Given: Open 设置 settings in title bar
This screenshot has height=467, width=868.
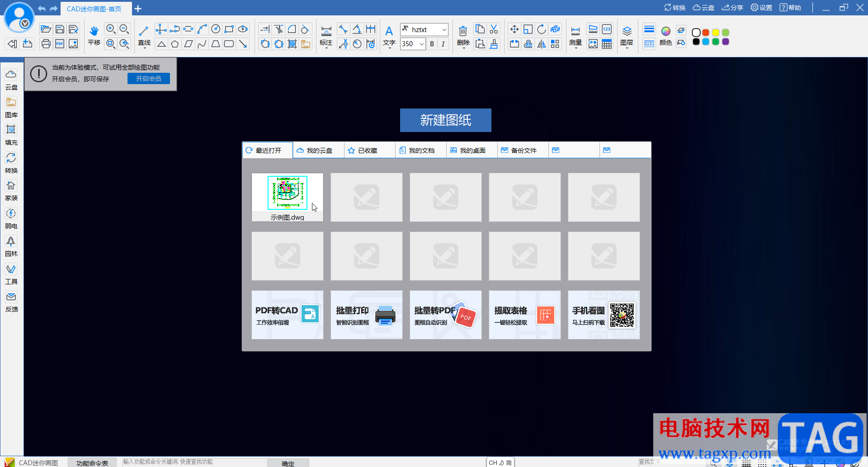Looking at the screenshot, I should [x=761, y=8].
